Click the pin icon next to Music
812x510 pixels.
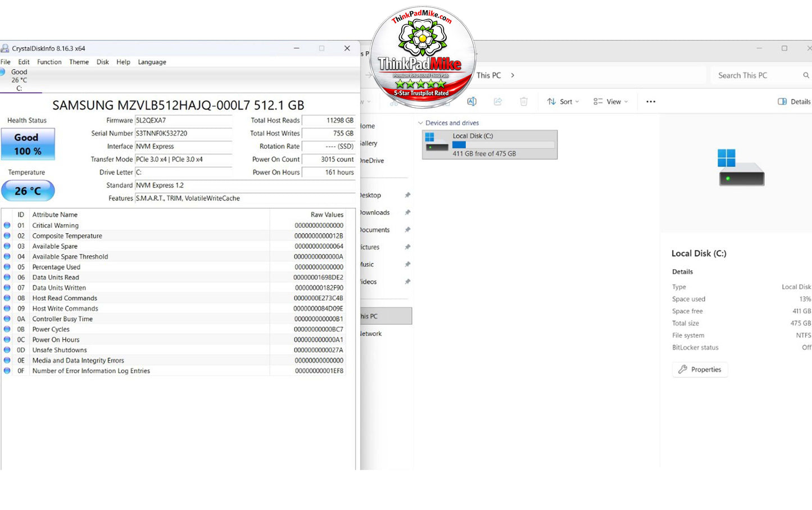pos(407,265)
